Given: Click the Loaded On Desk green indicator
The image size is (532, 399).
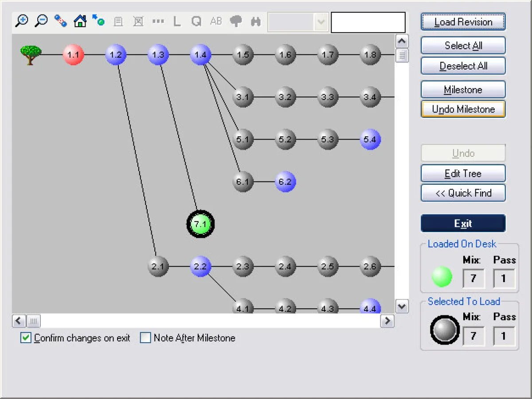Looking at the screenshot, I should (x=442, y=277).
